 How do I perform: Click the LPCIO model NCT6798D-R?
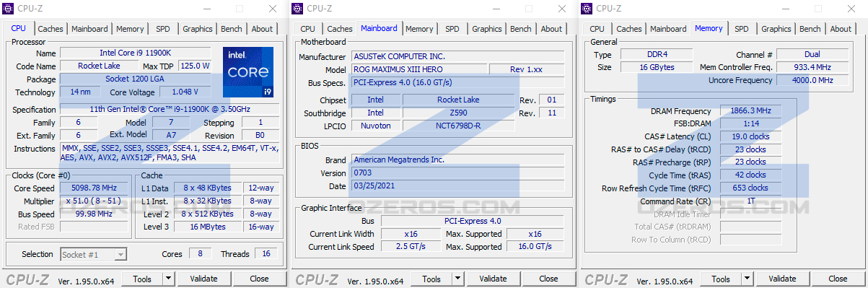(458, 126)
